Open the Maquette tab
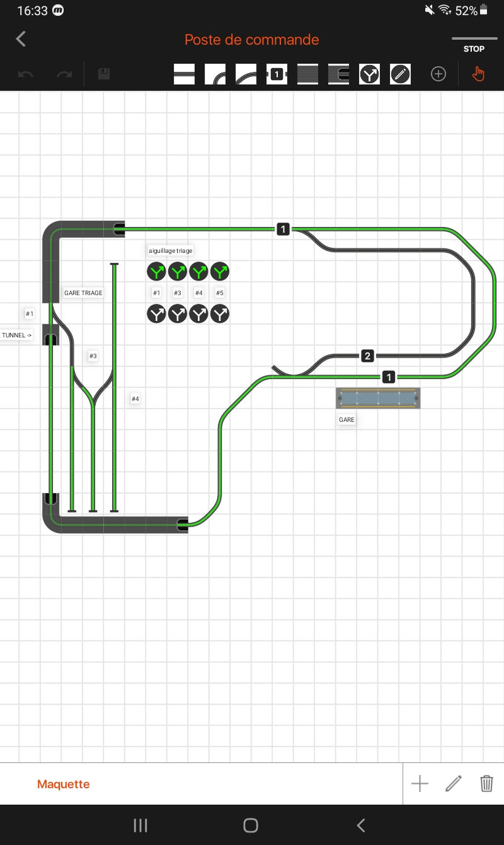 64,784
